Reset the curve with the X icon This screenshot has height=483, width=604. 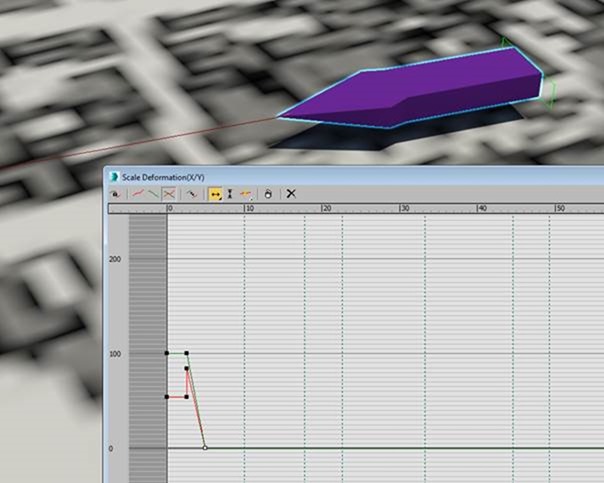pyautogui.click(x=291, y=193)
